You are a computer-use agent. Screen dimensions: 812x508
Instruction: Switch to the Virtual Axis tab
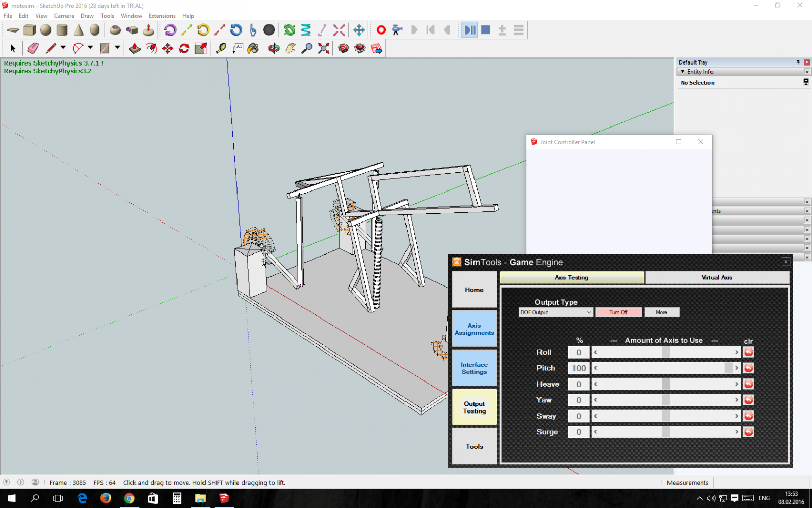tap(717, 277)
